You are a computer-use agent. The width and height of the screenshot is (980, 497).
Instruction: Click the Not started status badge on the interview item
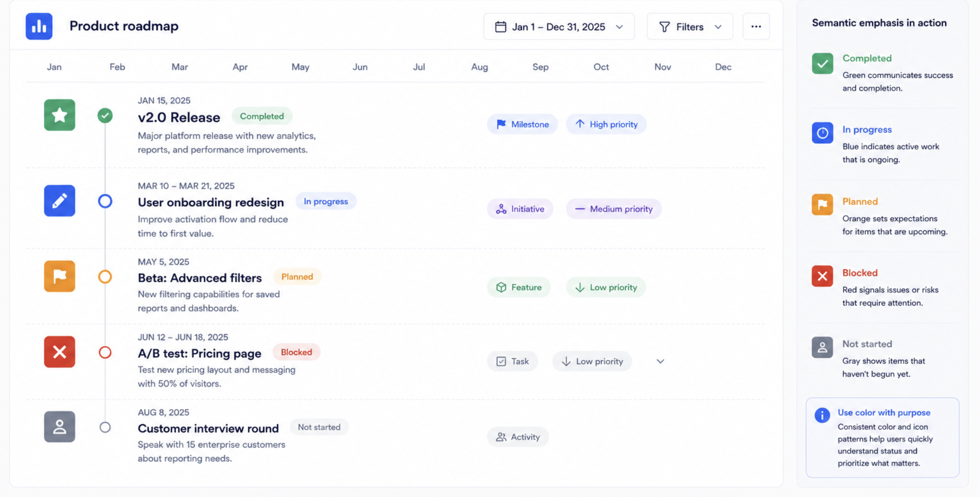tap(319, 427)
